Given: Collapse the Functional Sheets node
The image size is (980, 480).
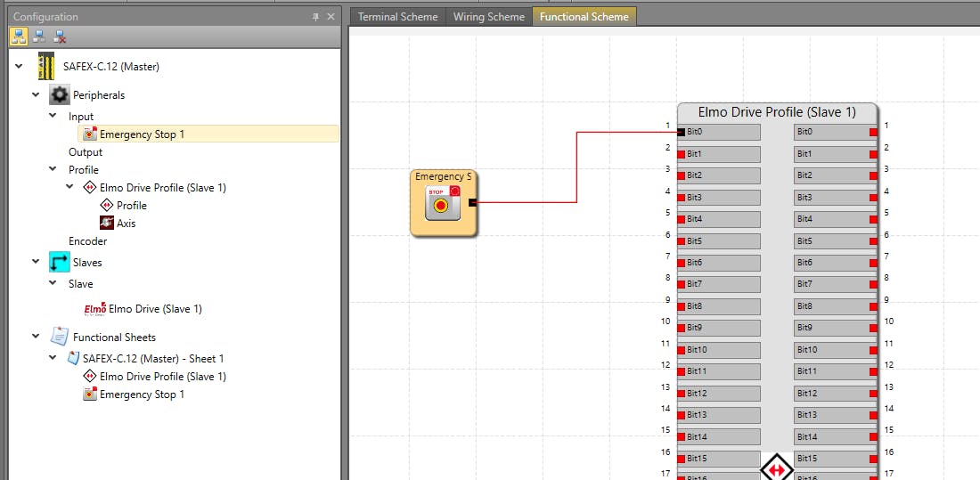Looking at the screenshot, I should tap(36, 338).
